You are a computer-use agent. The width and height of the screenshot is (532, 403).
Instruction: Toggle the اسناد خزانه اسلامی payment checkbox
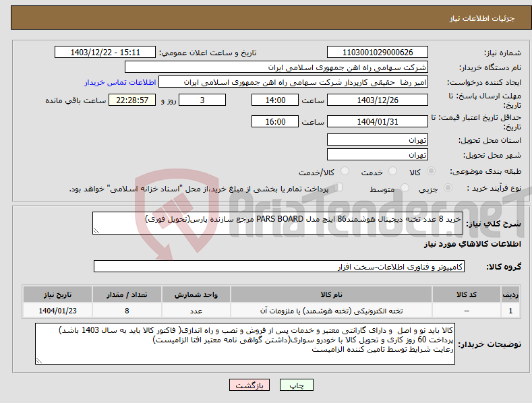coord(338,187)
